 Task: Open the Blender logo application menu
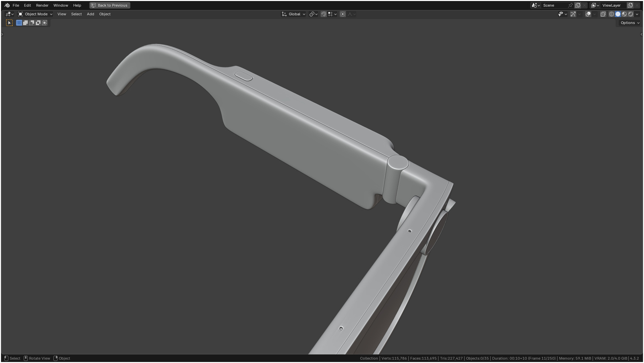(7, 5)
